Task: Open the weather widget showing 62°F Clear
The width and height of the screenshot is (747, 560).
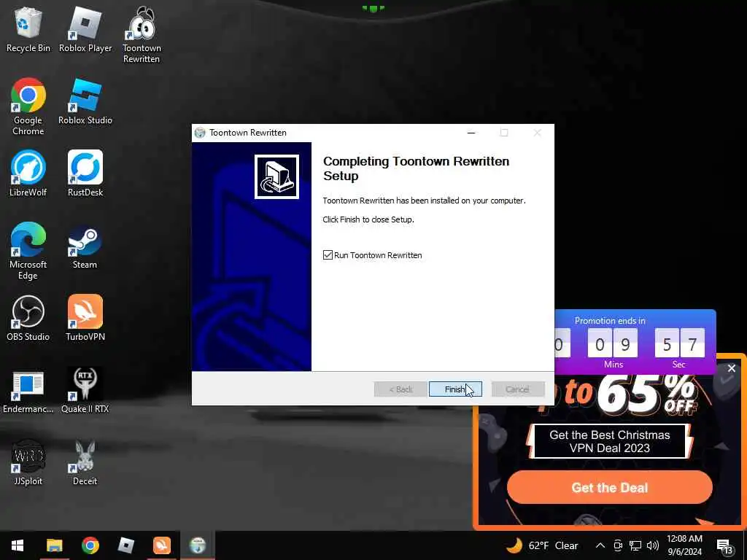Action: (x=542, y=545)
